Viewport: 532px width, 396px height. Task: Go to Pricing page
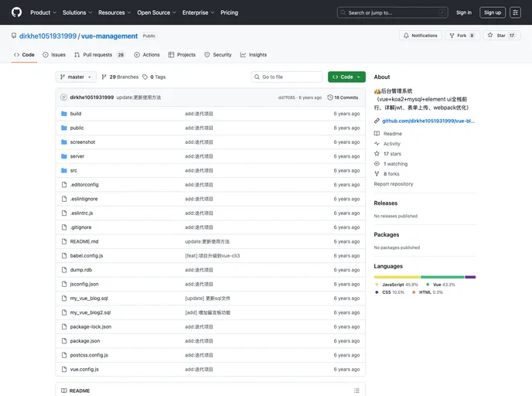[230, 12]
